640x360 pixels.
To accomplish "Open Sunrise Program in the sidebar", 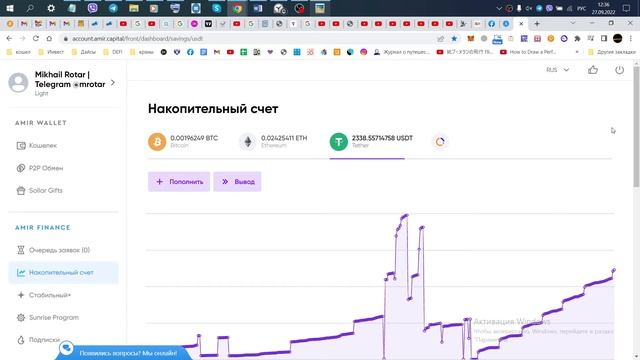I will pos(48,317).
